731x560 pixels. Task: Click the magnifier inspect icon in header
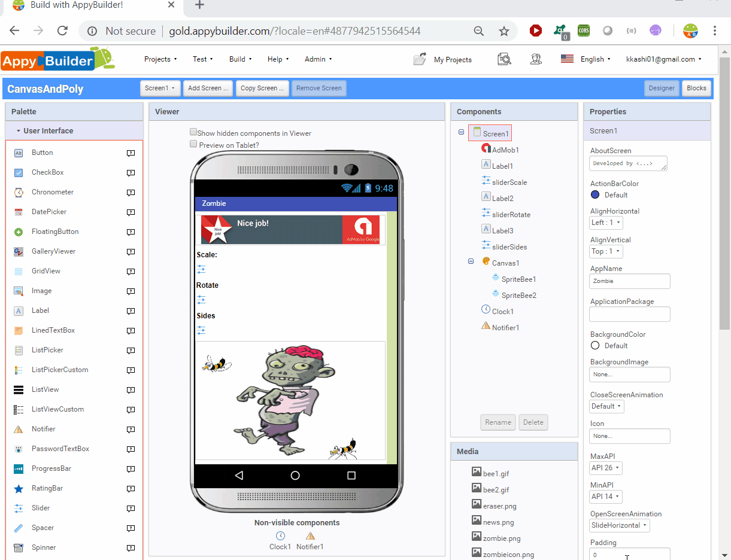505,59
